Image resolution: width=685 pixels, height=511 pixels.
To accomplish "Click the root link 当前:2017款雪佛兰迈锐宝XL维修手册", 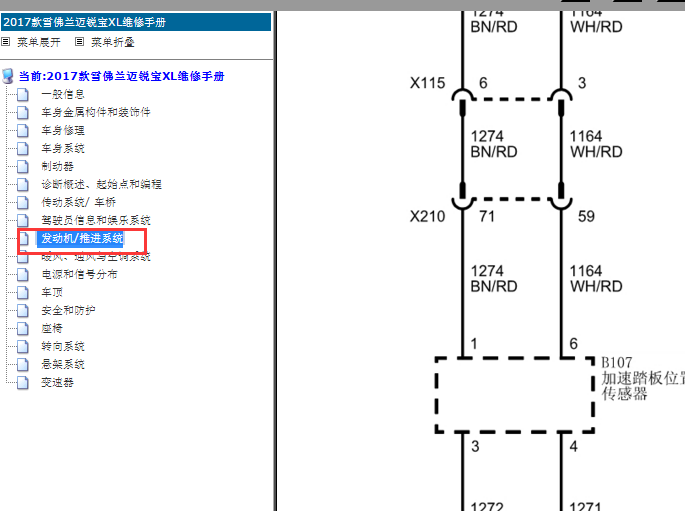I will pos(121,76).
